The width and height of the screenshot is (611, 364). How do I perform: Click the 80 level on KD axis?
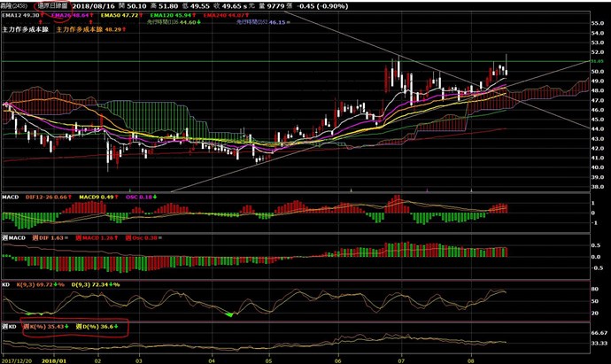pos(595,290)
